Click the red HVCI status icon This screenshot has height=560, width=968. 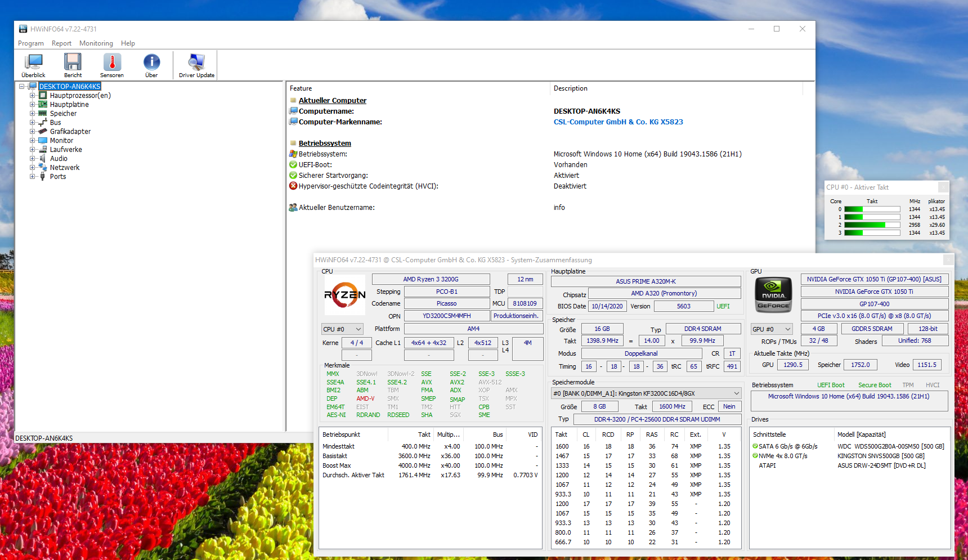[x=293, y=186]
